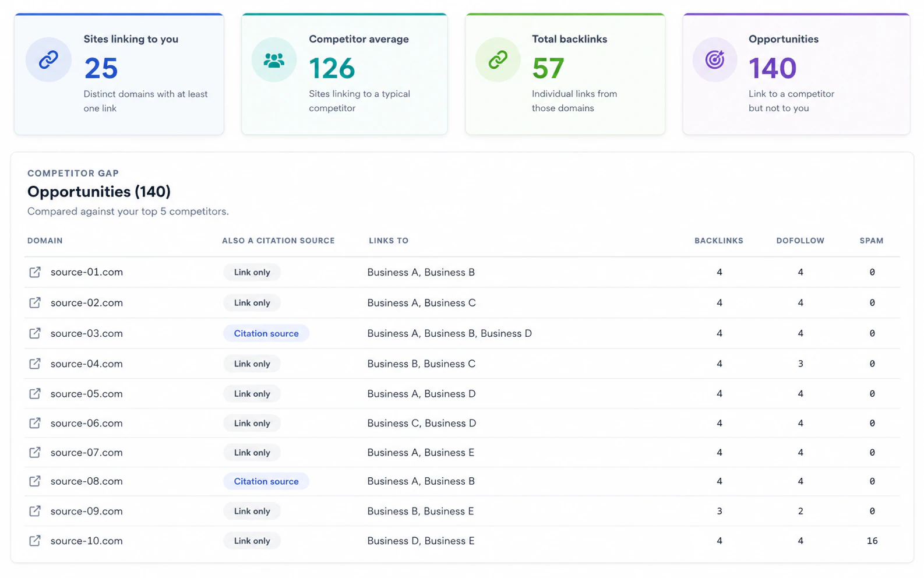Click "Total backlinks" card title
Viewport: 924px width, 578px height.
570,39
